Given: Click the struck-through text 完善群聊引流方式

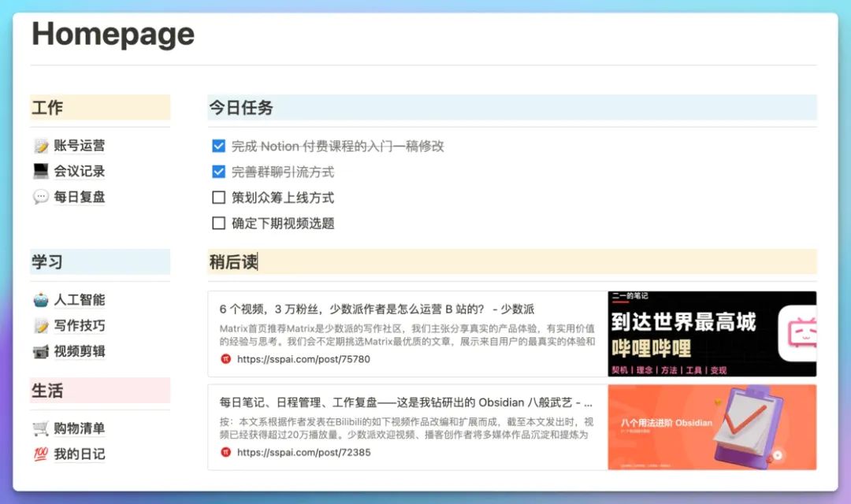Looking at the screenshot, I should [x=283, y=172].
